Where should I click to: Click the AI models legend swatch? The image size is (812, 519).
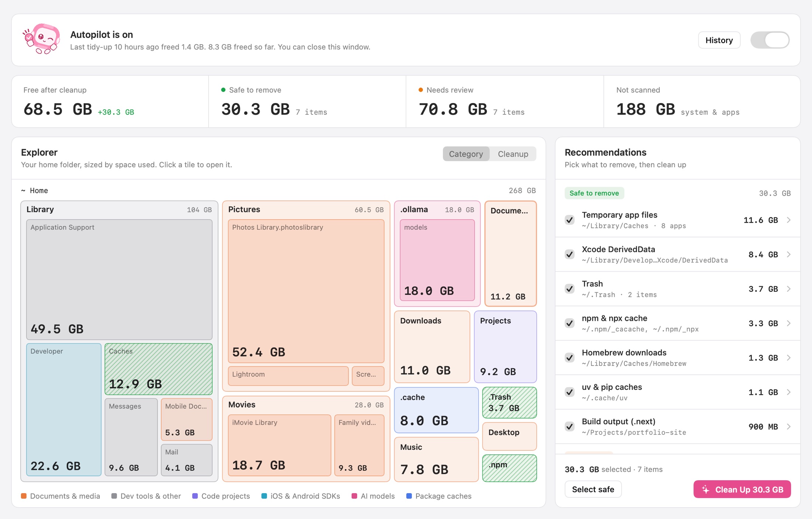tap(354, 496)
